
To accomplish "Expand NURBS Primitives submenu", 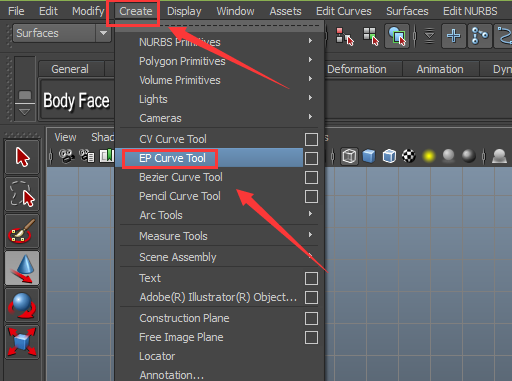I will (219, 42).
